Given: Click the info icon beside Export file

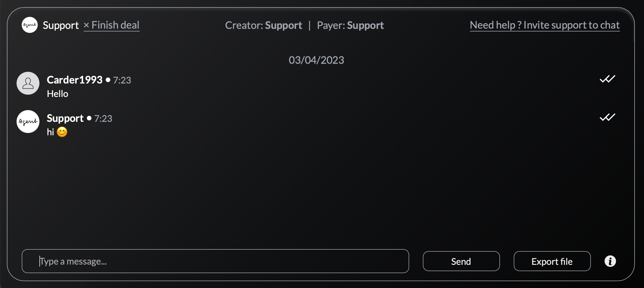Looking at the screenshot, I should [x=610, y=261].
